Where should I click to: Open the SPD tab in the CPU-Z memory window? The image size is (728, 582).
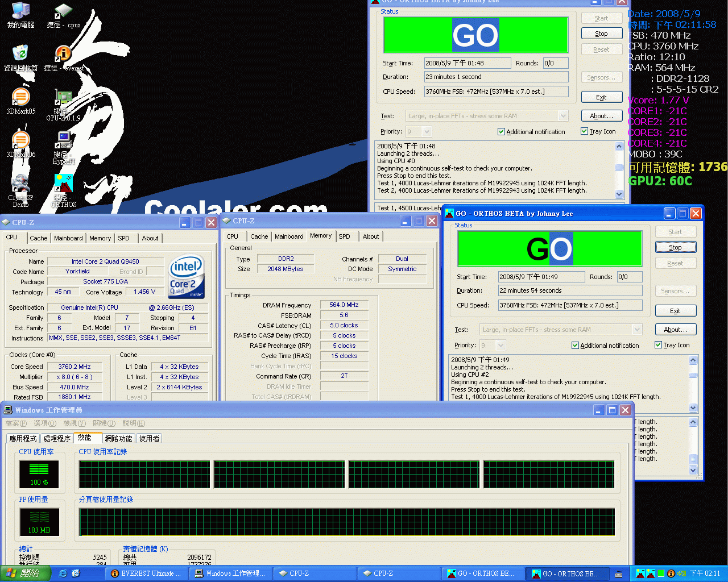click(345, 236)
